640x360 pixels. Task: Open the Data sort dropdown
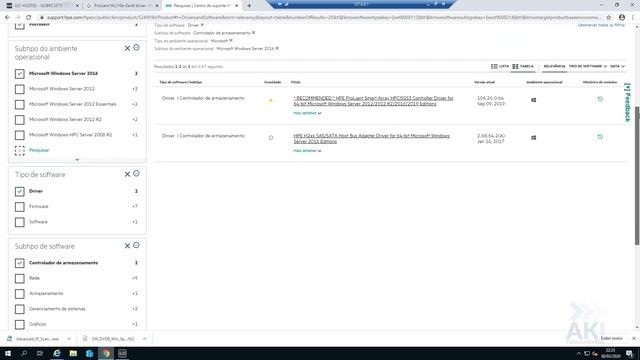pyautogui.click(x=617, y=66)
